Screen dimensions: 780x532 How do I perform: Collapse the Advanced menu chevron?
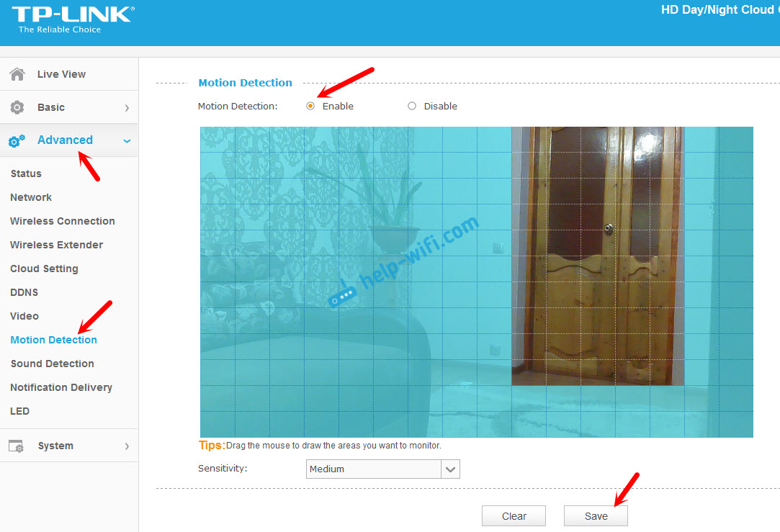pyautogui.click(x=127, y=141)
